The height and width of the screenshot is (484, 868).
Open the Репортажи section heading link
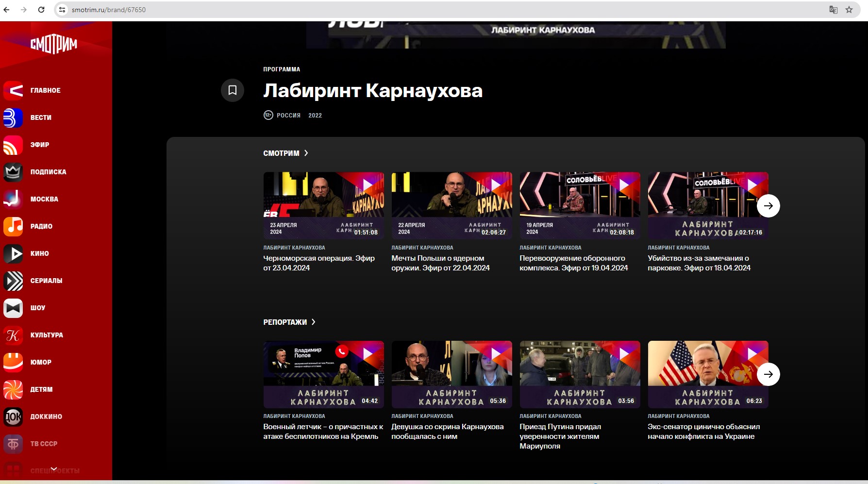(290, 322)
